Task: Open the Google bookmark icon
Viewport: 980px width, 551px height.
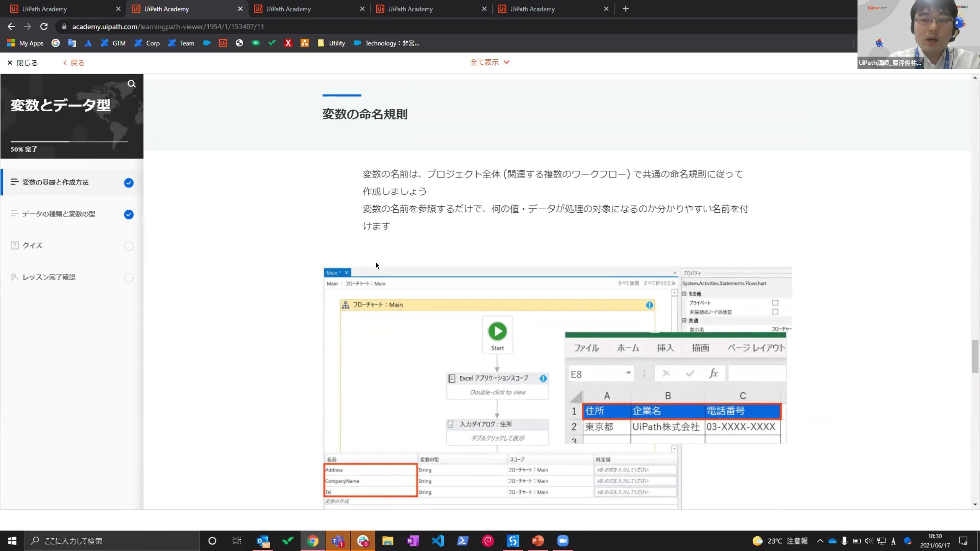Action: (56, 43)
